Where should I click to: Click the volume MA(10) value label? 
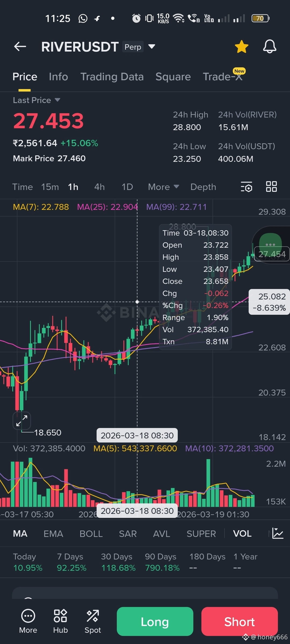coord(229,448)
